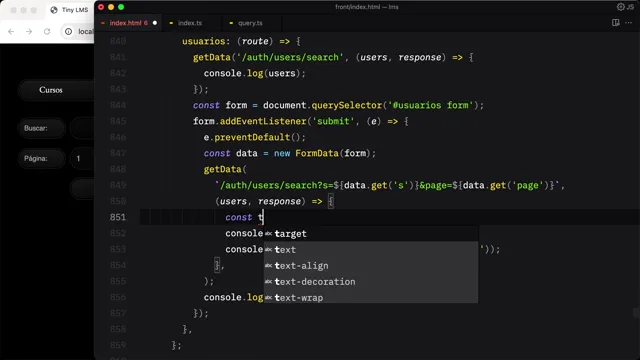Click the abc icon next to 'target'
The height and width of the screenshot is (360, 640).
[268, 233]
